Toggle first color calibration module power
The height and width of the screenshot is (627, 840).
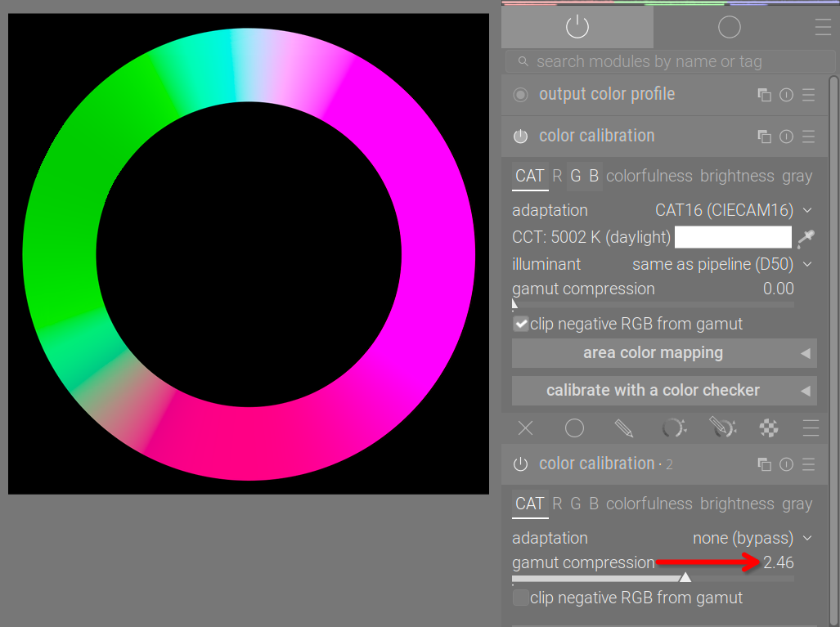coord(520,137)
